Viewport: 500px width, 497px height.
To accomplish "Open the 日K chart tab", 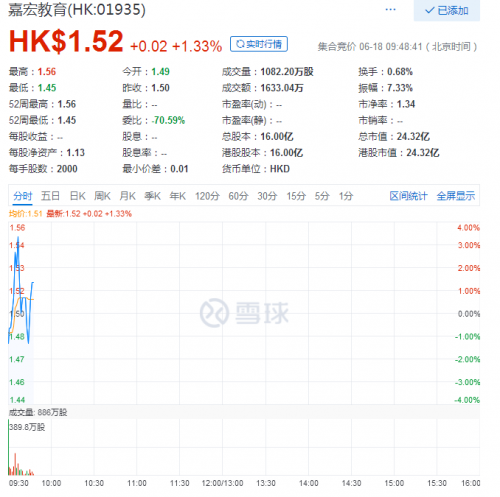I will tap(78, 196).
